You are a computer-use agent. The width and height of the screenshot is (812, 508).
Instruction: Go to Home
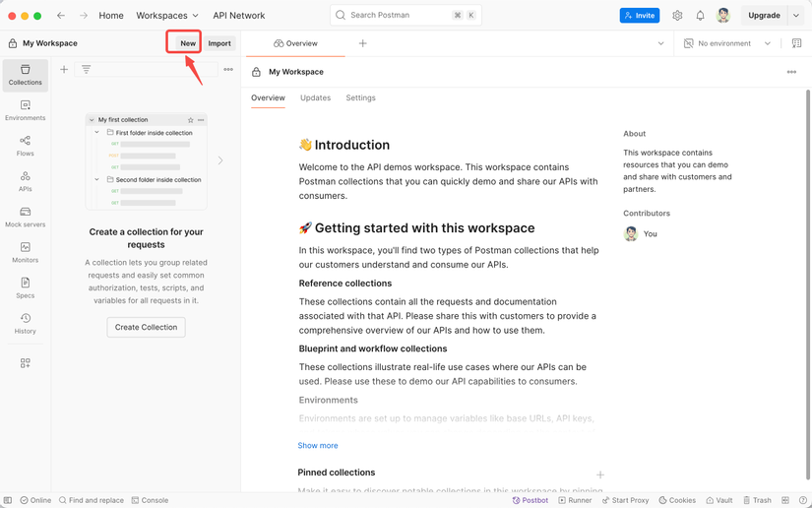[x=111, y=16]
